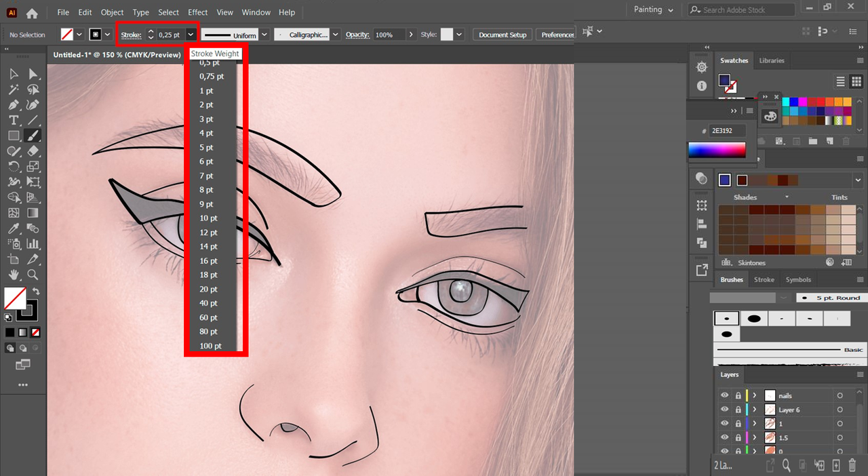Select the Curvature tool

[x=33, y=105]
